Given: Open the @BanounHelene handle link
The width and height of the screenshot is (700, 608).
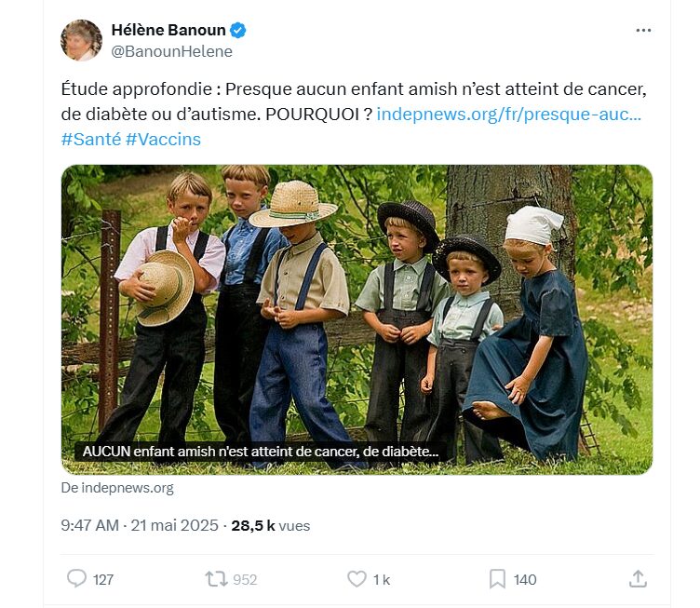Looking at the screenshot, I should [171, 52].
